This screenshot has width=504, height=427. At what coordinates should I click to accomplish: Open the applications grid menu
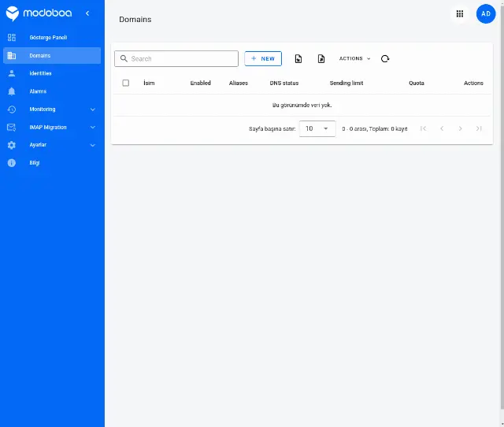[x=460, y=14]
